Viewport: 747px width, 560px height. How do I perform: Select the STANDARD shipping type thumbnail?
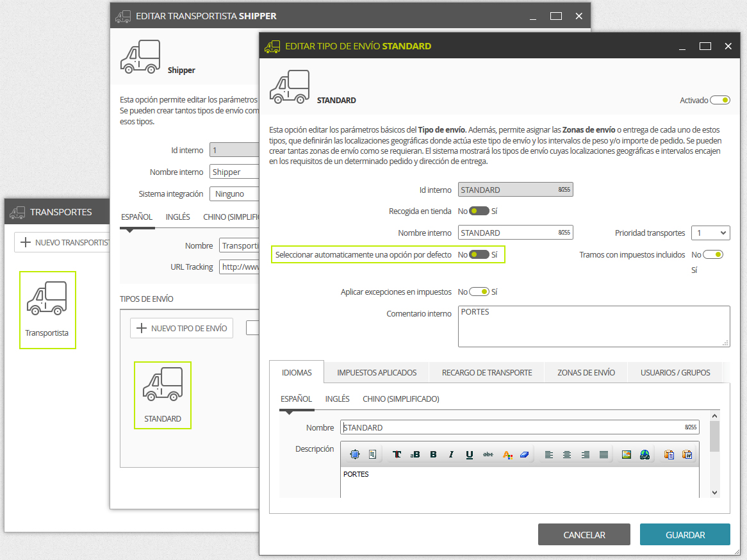(x=163, y=395)
